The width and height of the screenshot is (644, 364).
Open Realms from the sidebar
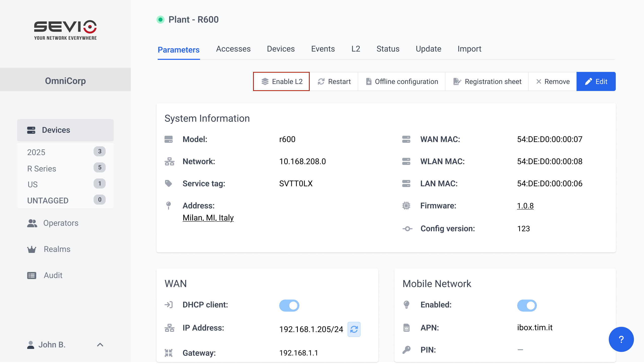point(57,249)
